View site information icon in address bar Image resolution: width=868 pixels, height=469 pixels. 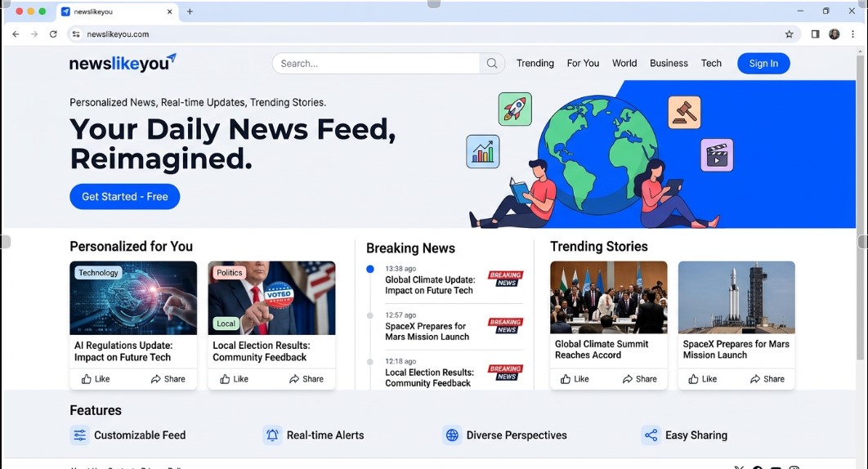[x=76, y=33]
